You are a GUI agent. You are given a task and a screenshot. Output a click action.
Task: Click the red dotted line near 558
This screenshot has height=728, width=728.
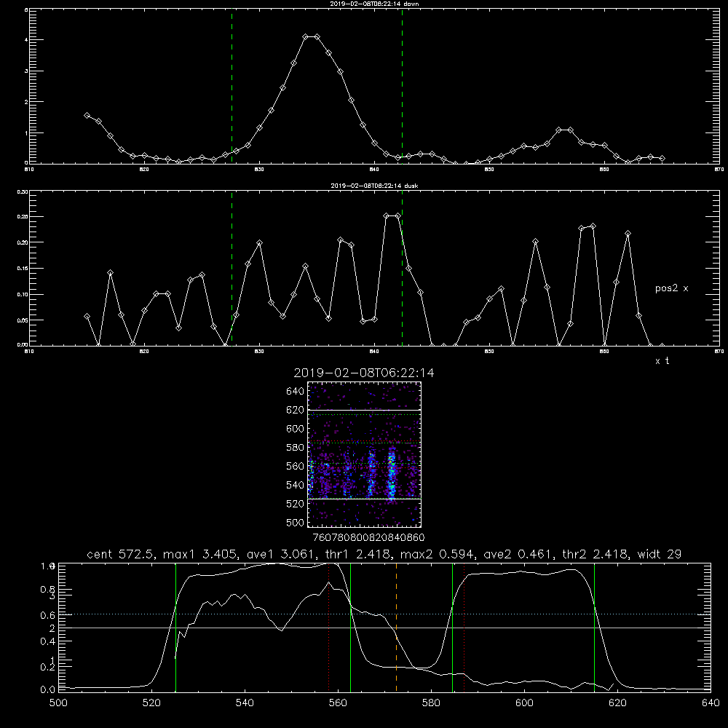(329, 628)
